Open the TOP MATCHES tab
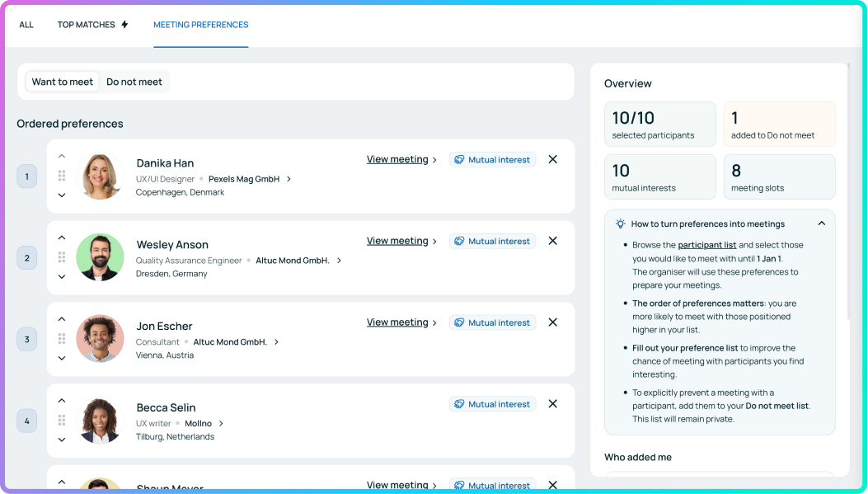 [92, 25]
